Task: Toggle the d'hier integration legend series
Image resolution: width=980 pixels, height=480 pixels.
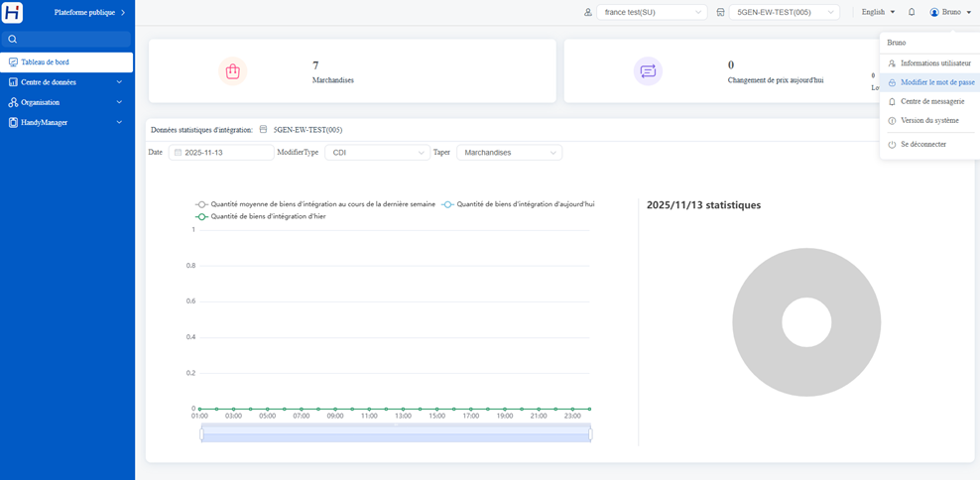Action: click(x=260, y=216)
